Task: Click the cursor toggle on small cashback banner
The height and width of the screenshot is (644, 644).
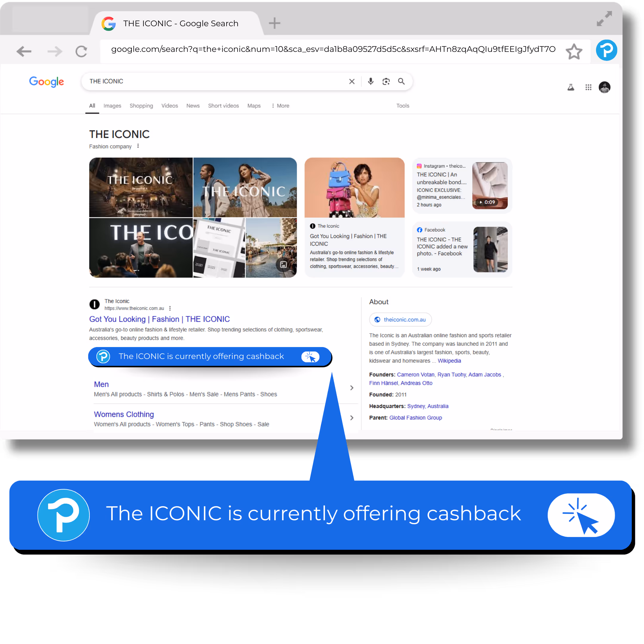Action: 310,356
